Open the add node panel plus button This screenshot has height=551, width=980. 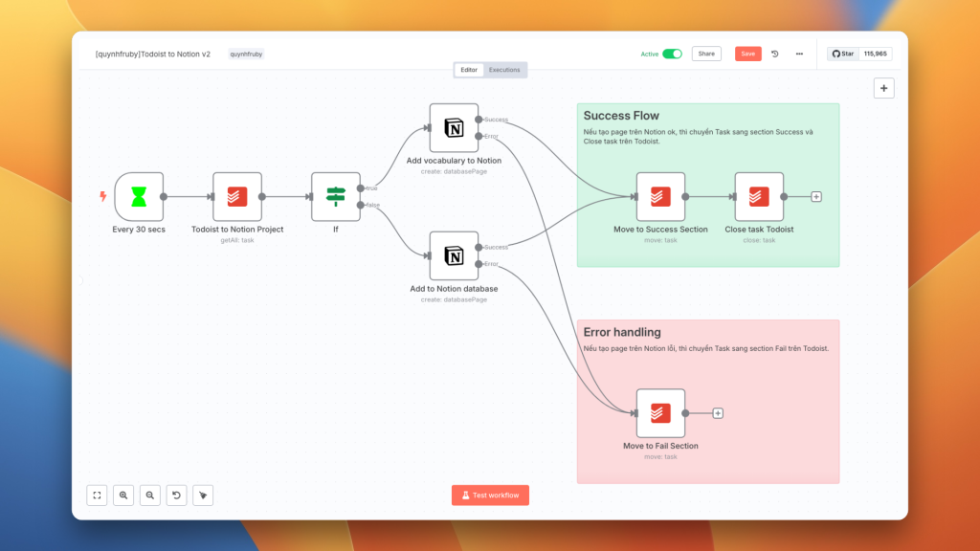[883, 89]
